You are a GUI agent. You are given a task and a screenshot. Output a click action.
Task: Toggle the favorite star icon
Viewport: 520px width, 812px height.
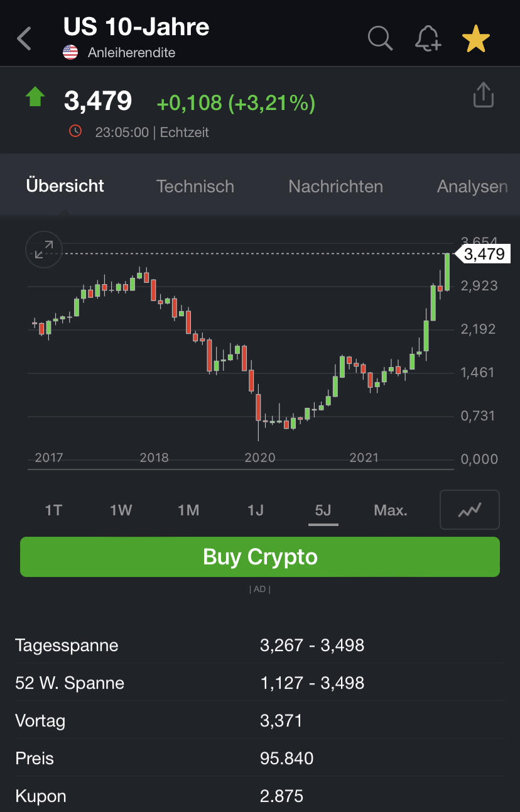[x=475, y=39]
